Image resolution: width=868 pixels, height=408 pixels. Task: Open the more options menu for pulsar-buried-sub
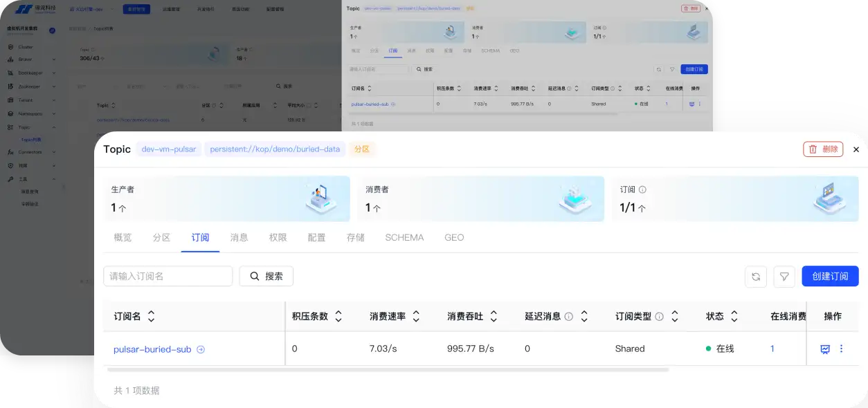pos(842,349)
